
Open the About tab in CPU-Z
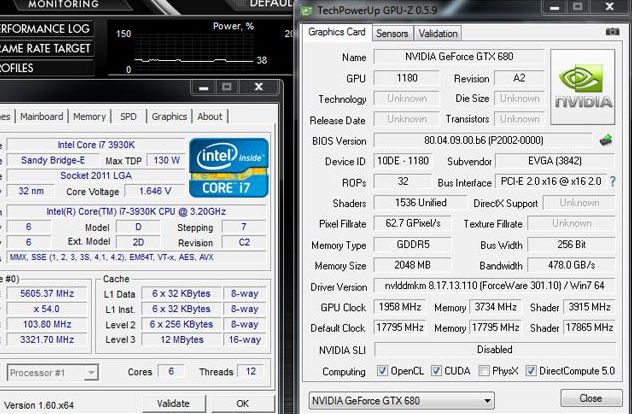[210, 117]
